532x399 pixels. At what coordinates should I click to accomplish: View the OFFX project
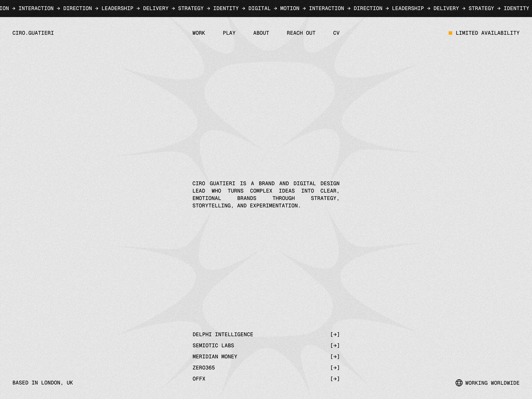click(x=199, y=379)
